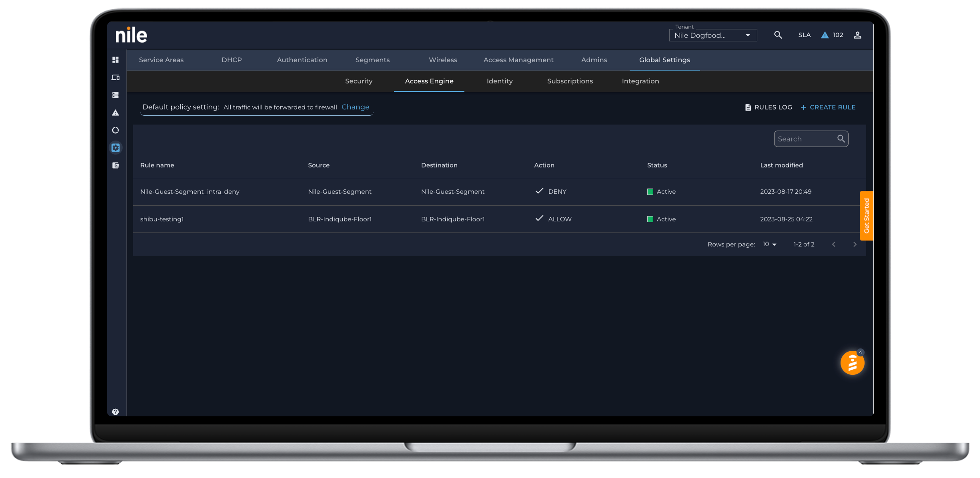Open the Rules Log

768,107
